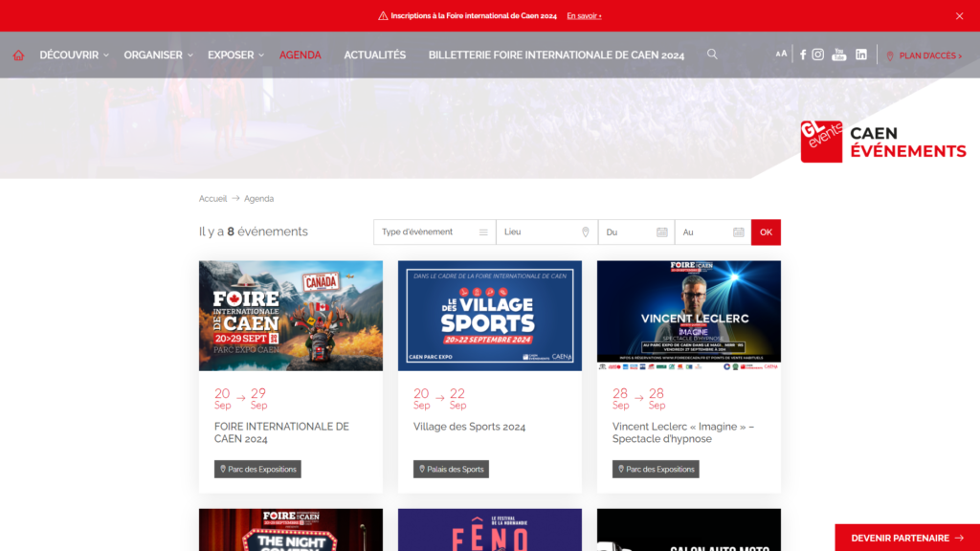Viewport: 980px width, 551px height.
Task: Open FOIRE INTERNATIONALE DE CAEN 2024 title
Action: tap(282, 432)
